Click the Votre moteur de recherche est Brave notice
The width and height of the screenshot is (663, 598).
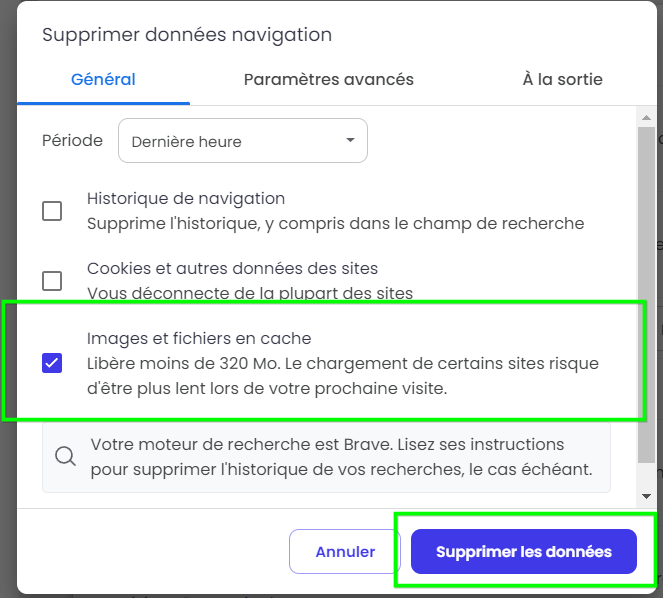click(326, 457)
